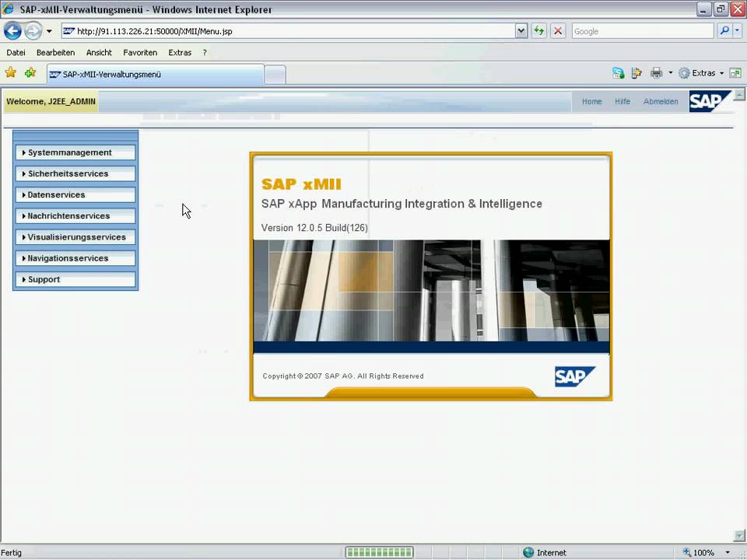The height and width of the screenshot is (560, 747).
Task: Click the Print toolbar icon
Action: click(657, 73)
